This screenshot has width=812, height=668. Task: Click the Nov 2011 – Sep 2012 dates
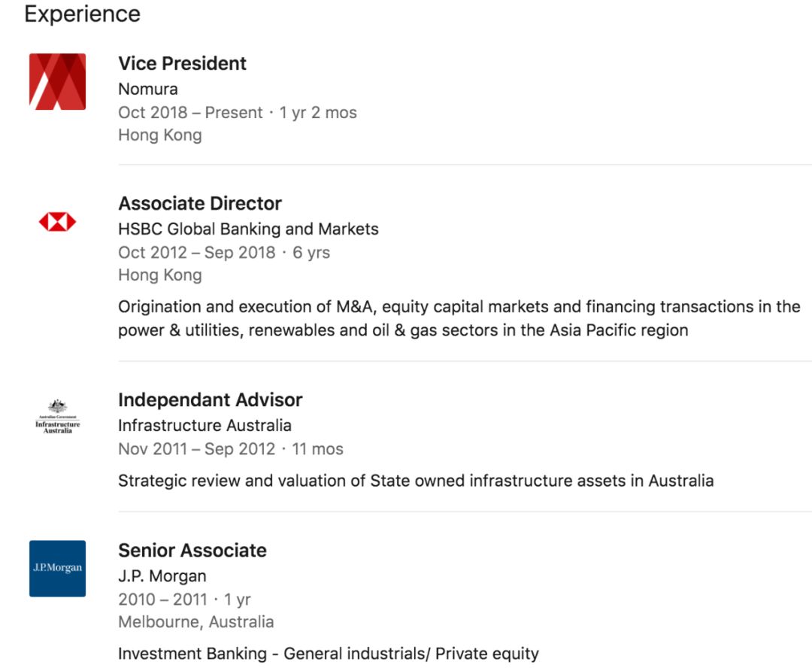197,449
